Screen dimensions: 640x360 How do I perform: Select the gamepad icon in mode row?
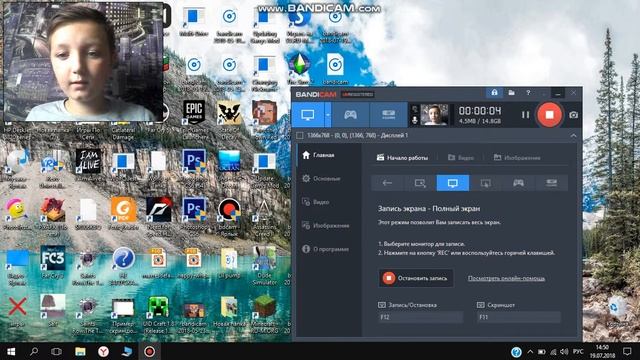point(518,183)
